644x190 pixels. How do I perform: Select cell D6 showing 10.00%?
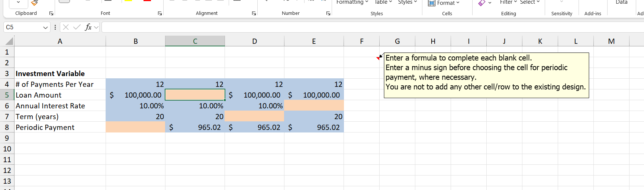pos(255,106)
